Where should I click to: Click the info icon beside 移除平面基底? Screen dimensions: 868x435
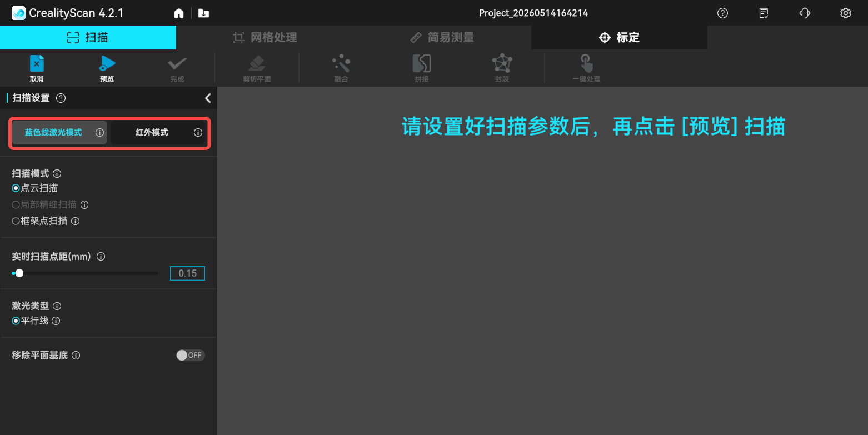point(76,355)
